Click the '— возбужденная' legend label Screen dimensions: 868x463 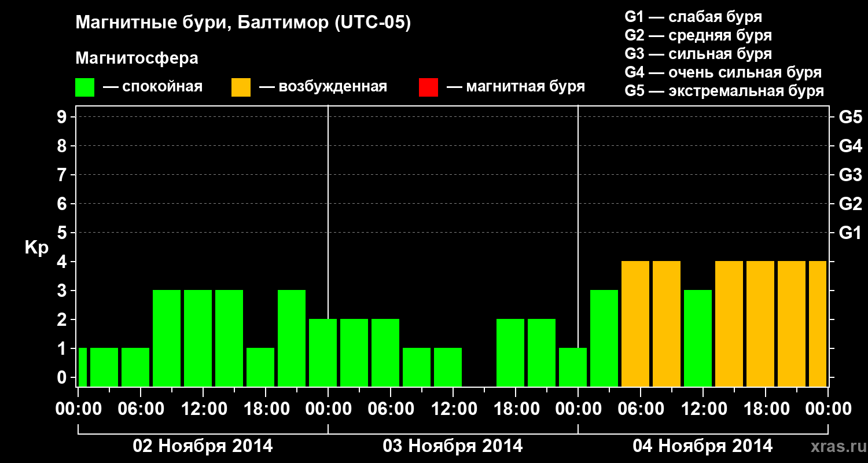click(323, 87)
